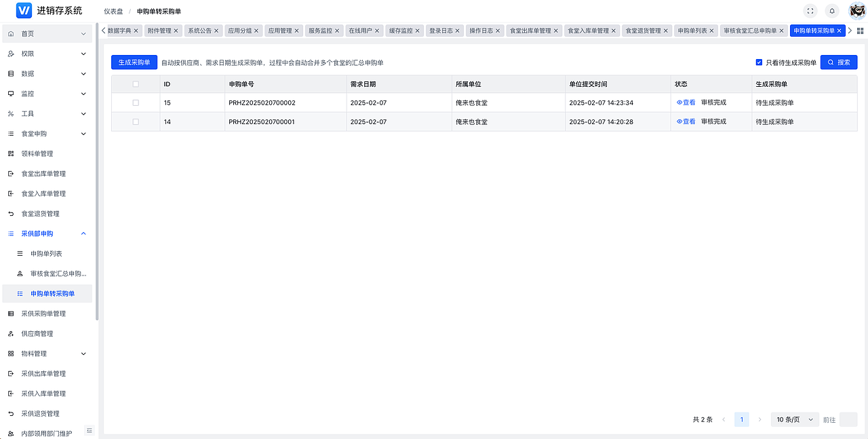Click 内部领用部门维护 in sidebar
The height and width of the screenshot is (439, 868).
point(47,433)
